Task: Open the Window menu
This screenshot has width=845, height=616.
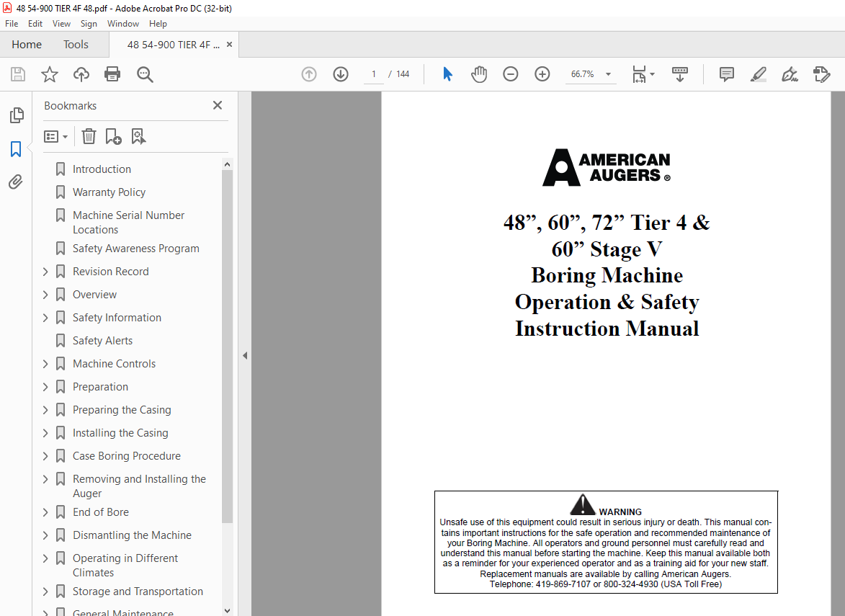Action: pyautogui.click(x=122, y=24)
